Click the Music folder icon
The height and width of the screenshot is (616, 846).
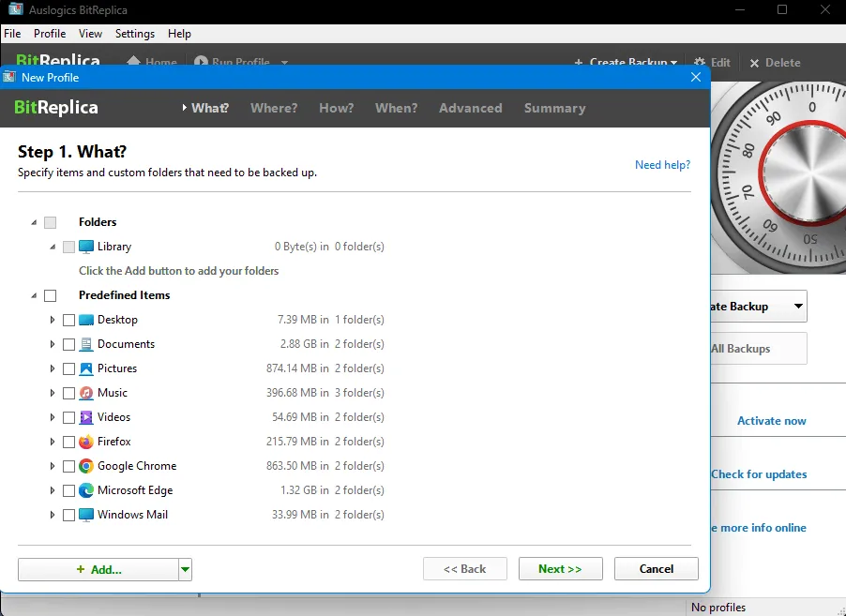click(86, 393)
